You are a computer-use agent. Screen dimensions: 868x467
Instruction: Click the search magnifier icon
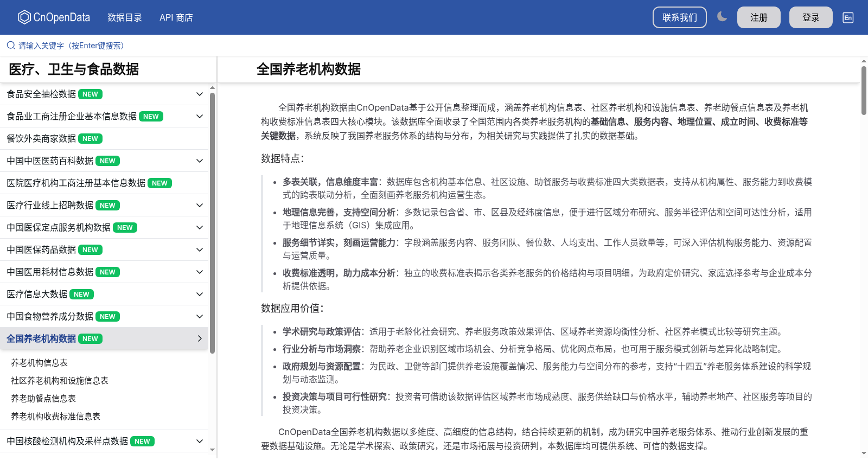pyautogui.click(x=11, y=46)
